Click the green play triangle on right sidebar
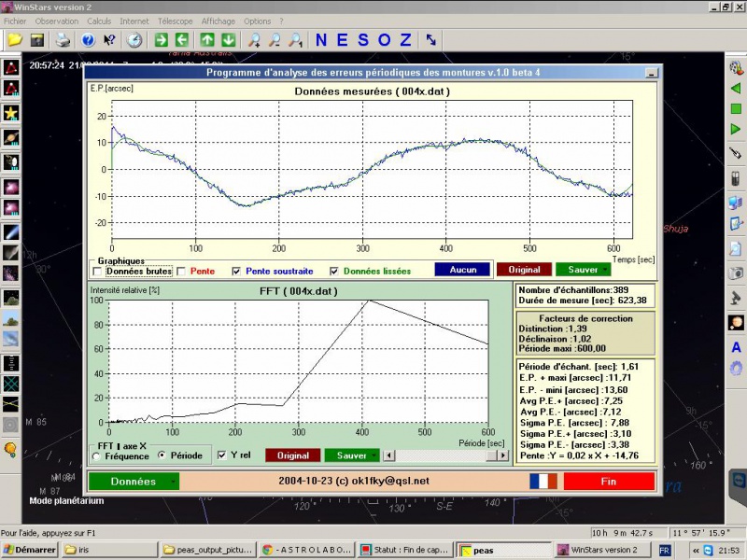The height and width of the screenshot is (560, 747). point(736,129)
